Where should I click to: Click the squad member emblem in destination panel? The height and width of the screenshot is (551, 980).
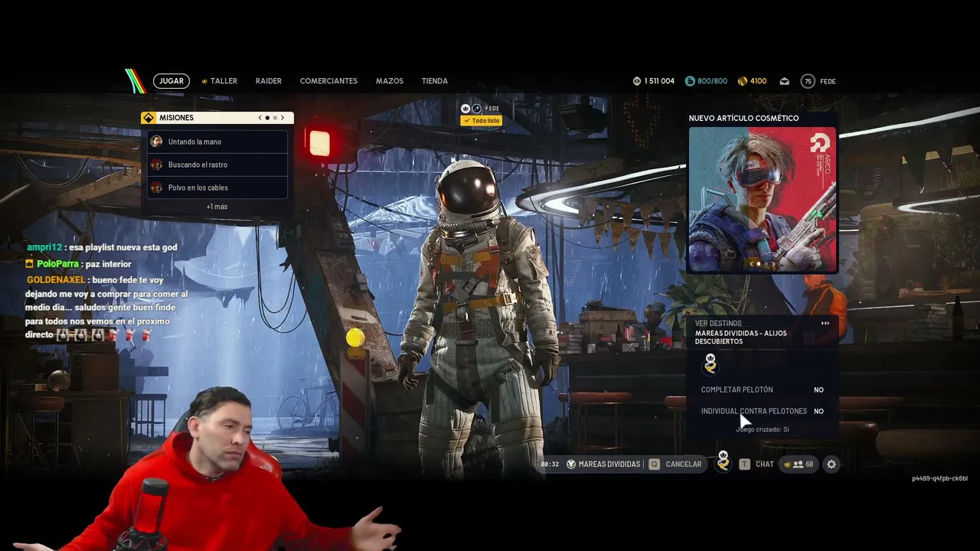(x=710, y=364)
